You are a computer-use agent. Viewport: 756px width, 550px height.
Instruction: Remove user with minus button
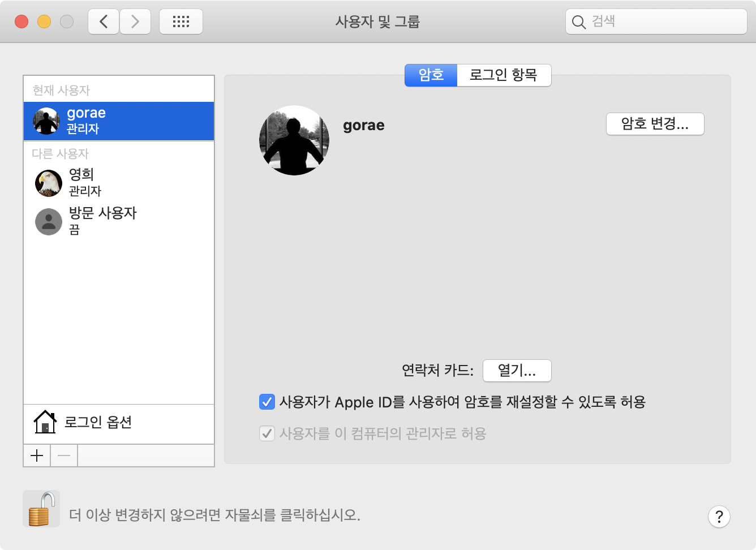[64, 456]
